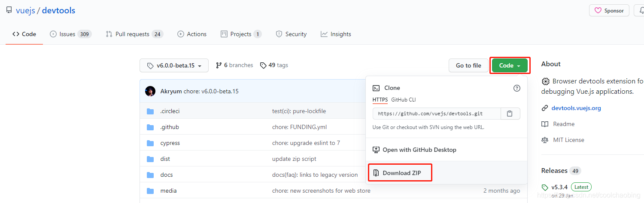The height and width of the screenshot is (203, 644).
Task: Open the vuejs owner link
Action: (25, 10)
